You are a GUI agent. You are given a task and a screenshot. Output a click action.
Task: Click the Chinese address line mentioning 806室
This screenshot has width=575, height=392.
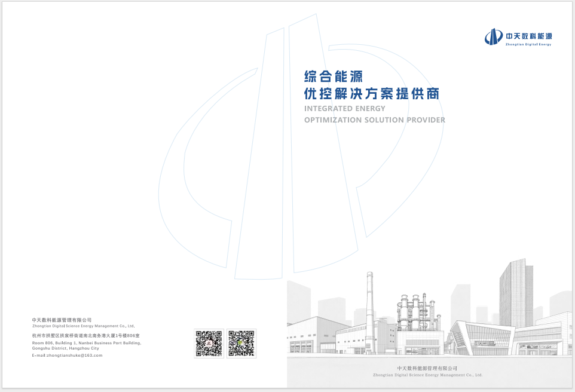85,336
